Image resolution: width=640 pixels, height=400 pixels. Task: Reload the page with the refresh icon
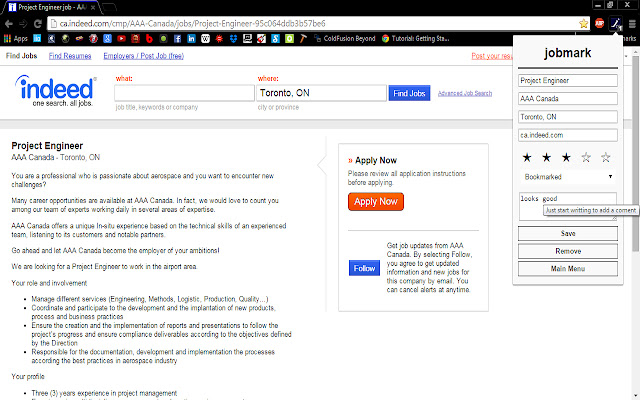38,24
